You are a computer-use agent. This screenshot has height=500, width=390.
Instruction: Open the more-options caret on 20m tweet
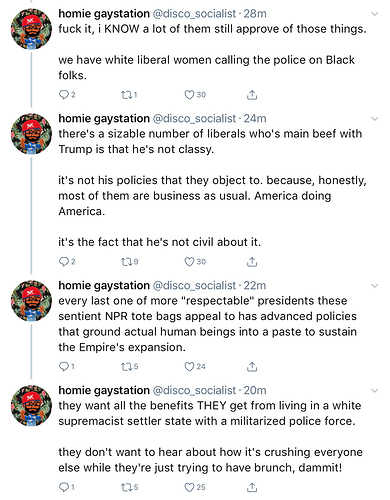[x=375, y=391]
